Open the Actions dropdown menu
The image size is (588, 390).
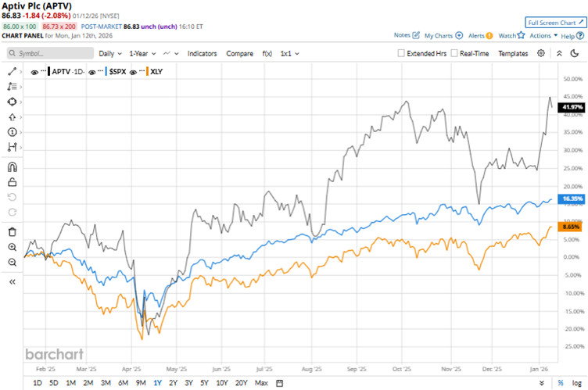[543, 36]
